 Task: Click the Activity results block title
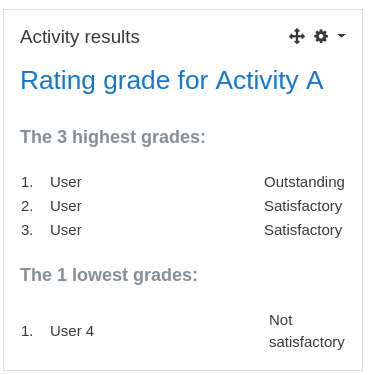80,37
